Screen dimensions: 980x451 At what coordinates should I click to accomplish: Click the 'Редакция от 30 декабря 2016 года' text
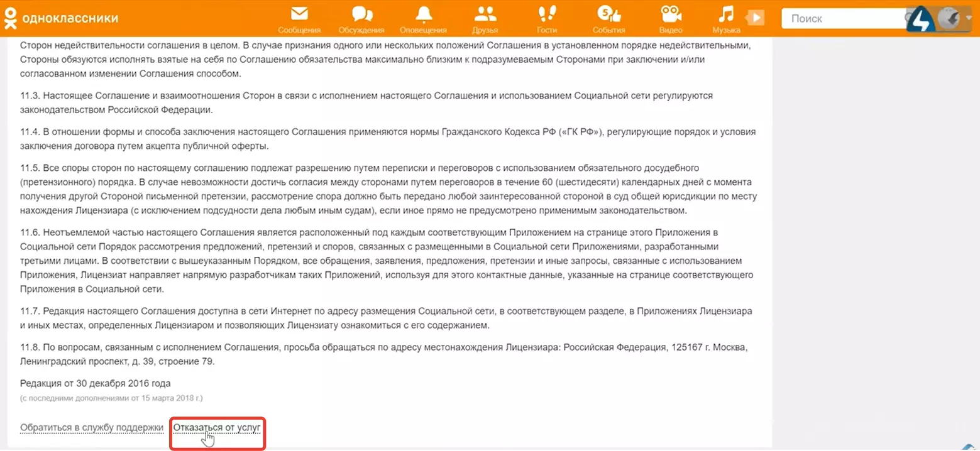click(96, 383)
